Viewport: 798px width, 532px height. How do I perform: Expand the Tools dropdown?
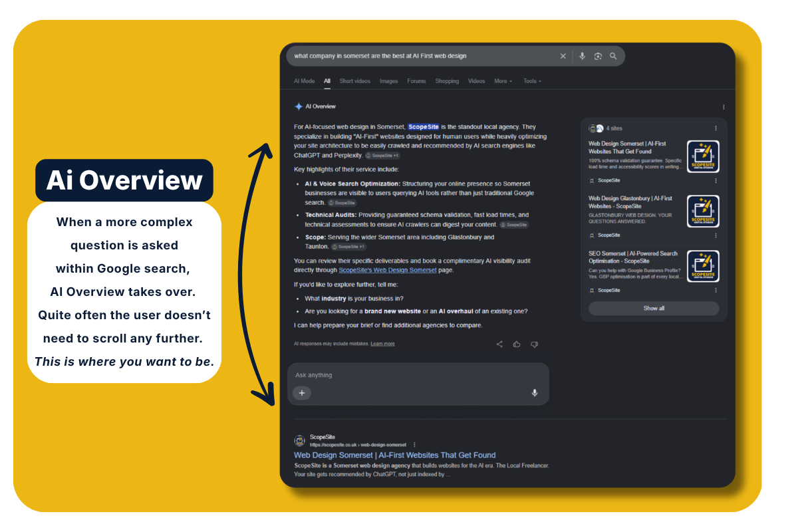(532, 81)
